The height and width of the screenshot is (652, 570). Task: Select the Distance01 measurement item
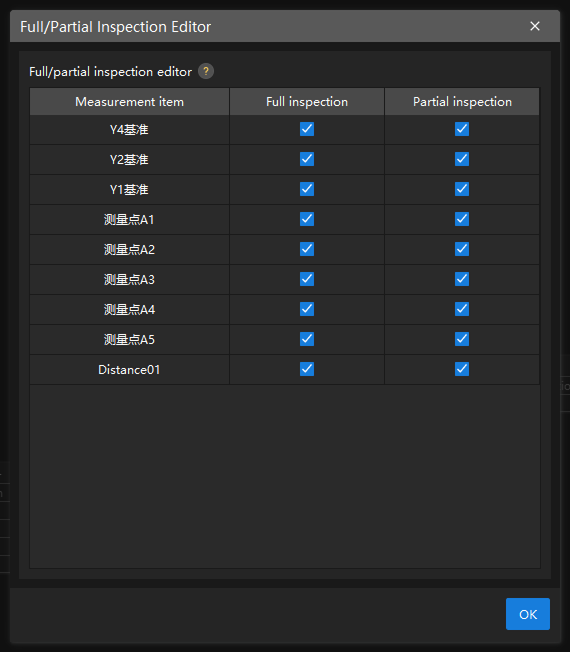129,370
